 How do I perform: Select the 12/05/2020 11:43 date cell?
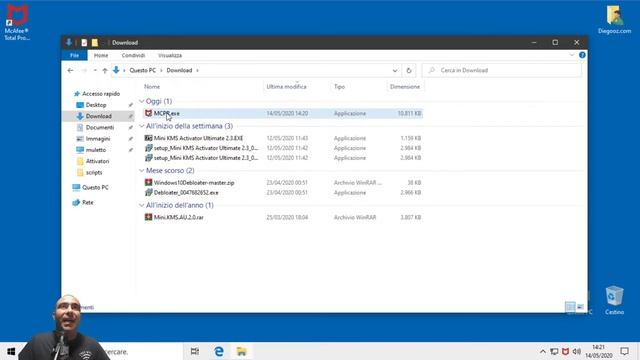[x=287, y=138]
